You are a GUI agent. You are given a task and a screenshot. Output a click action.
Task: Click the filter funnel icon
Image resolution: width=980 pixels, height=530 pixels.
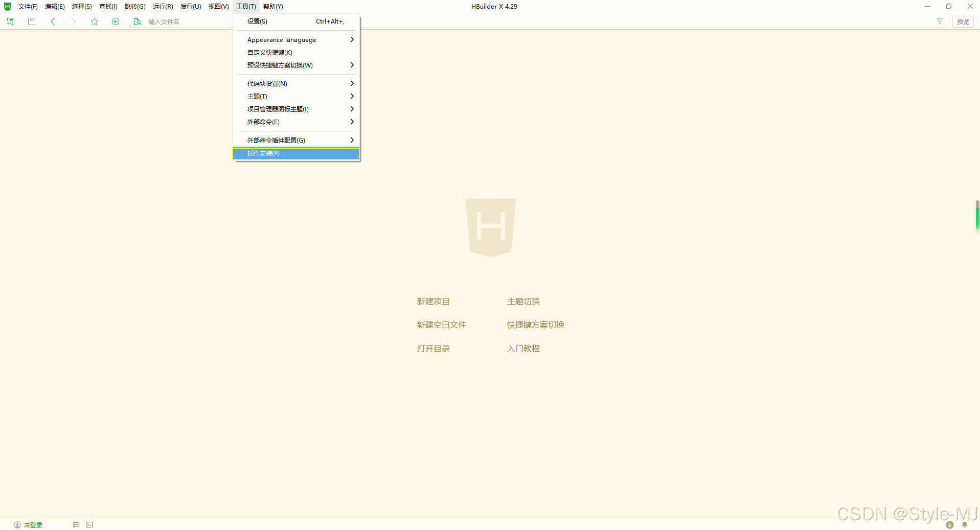click(x=940, y=21)
